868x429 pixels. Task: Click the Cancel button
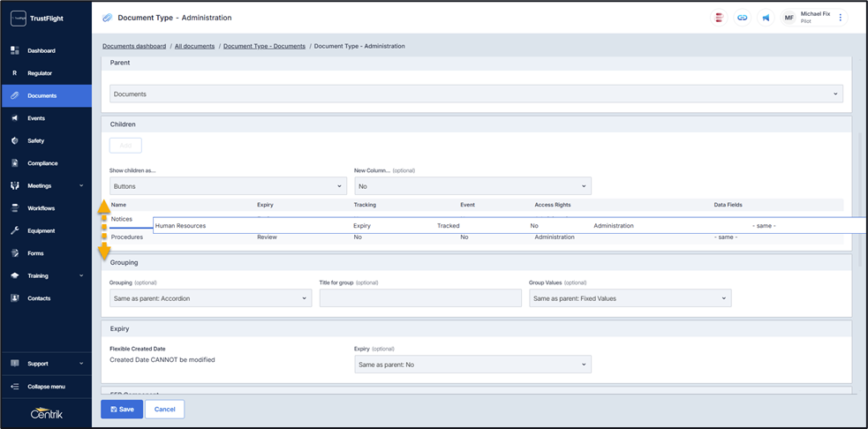tap(164, 409)
